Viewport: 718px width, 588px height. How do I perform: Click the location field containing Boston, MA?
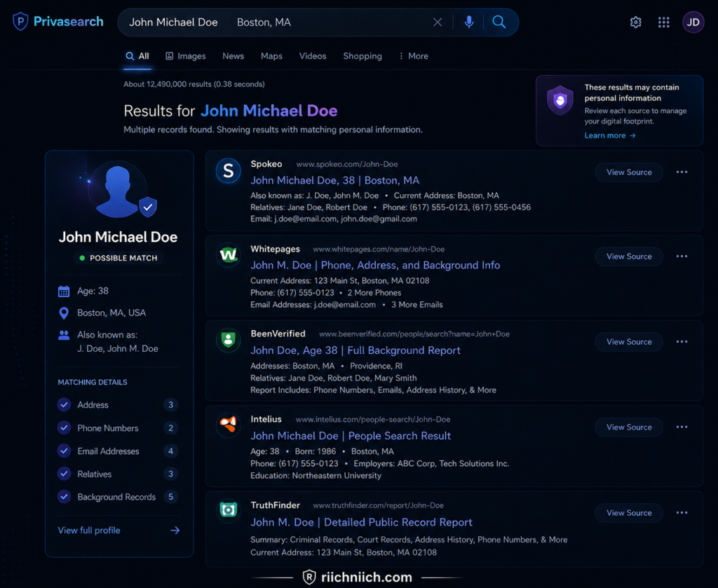point(264,22)
